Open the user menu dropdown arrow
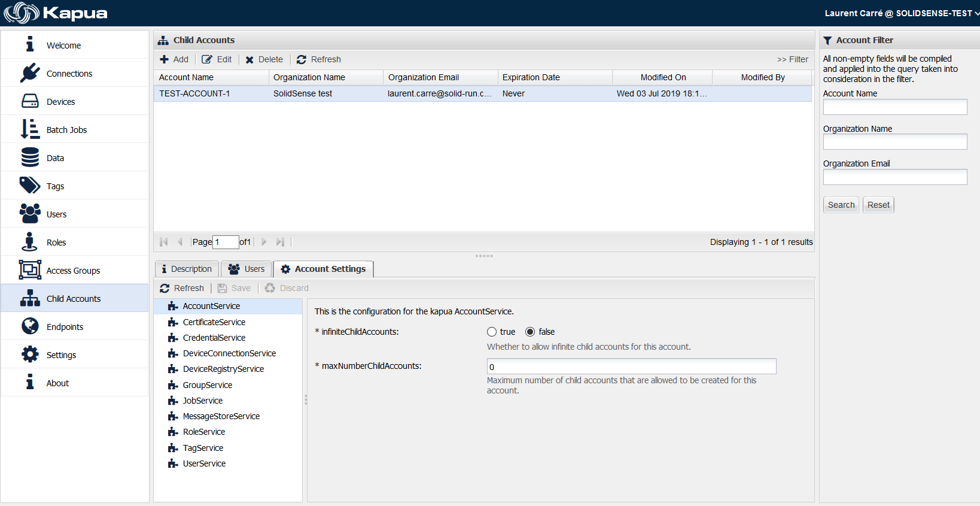Screen dimensions: 980x506 (976, 13)
